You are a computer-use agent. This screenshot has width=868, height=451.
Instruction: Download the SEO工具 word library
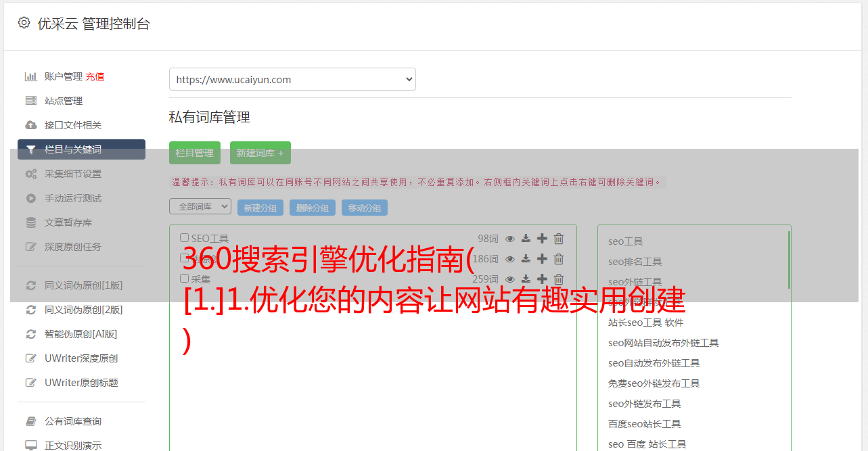click(x=526, y=239)
